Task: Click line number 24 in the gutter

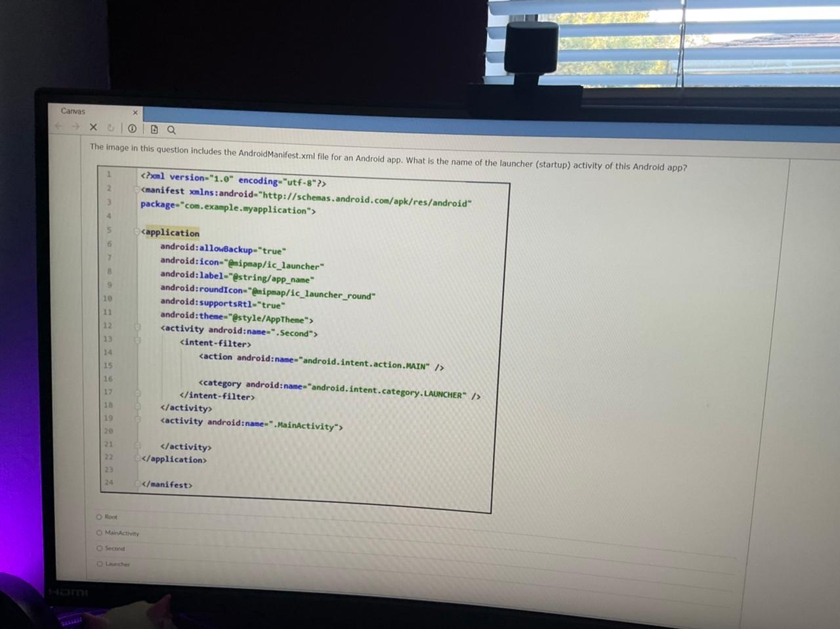Action: (x=108, y=483)
